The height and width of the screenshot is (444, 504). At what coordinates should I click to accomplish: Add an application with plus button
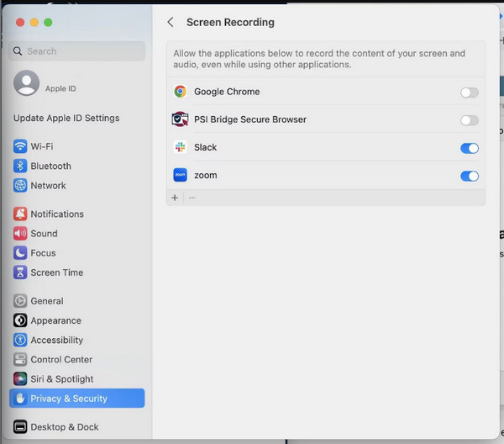pyautogui.click(x=175, y=198)
